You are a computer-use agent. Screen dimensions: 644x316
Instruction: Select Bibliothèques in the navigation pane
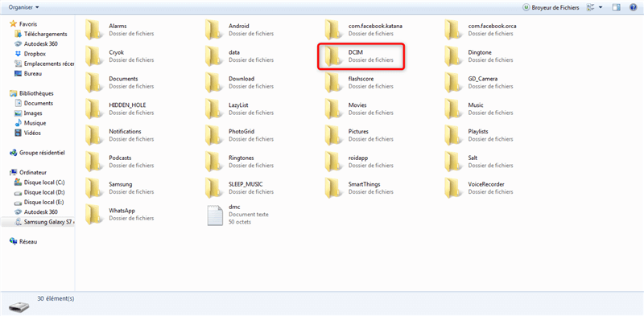coord(31,93)
